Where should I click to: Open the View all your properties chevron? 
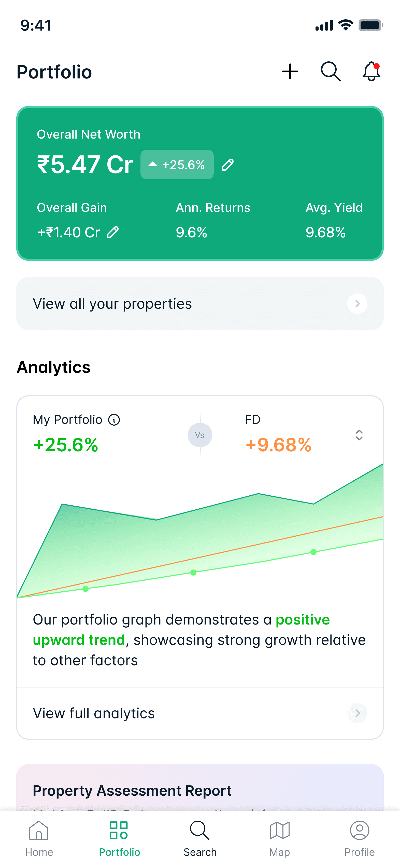(357, 304)
